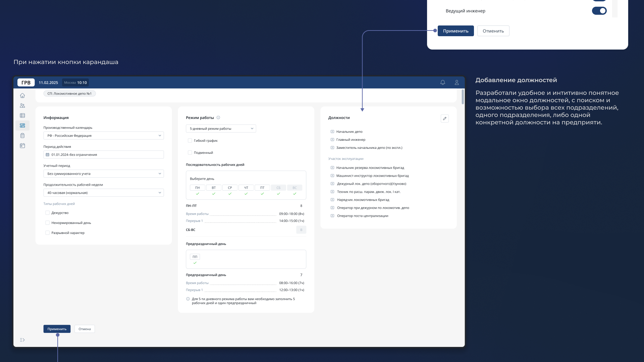
Task: Expand the 5-дневный режим работы dropdown
Action: pos(221,129)
